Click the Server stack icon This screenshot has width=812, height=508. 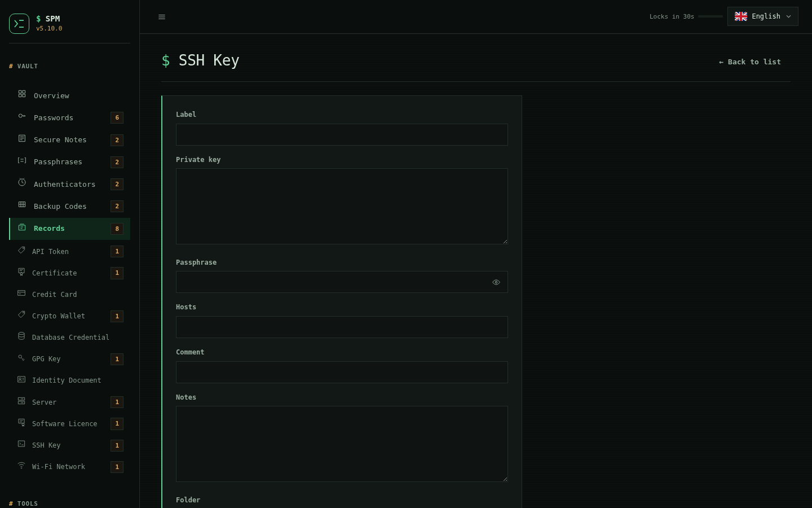tap(21, 401)
